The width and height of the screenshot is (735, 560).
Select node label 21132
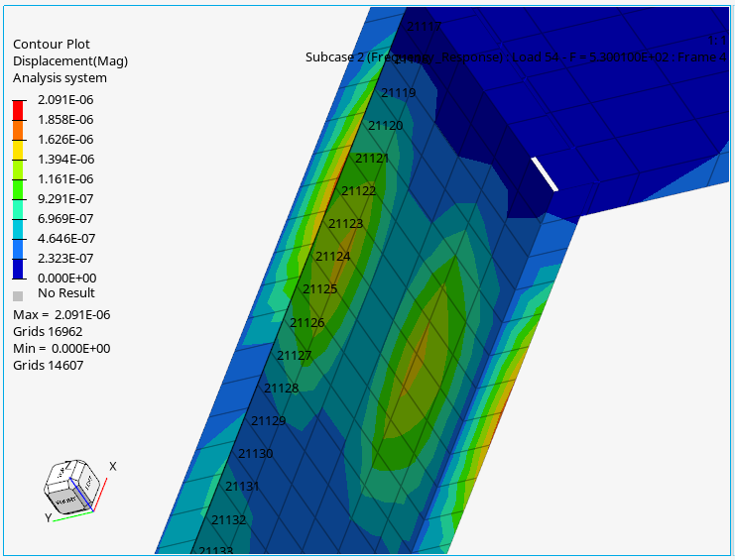[229, 520]
